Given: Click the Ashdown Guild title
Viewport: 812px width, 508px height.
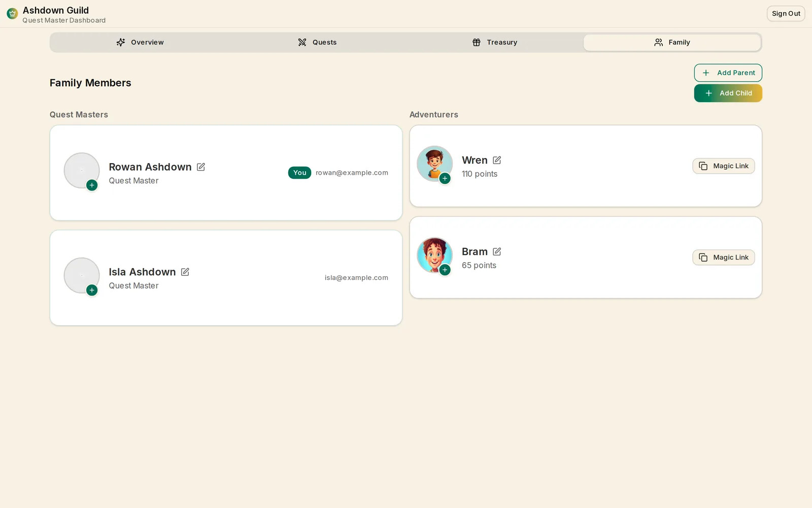Looking at the screenshot, I should coord(56,10).
